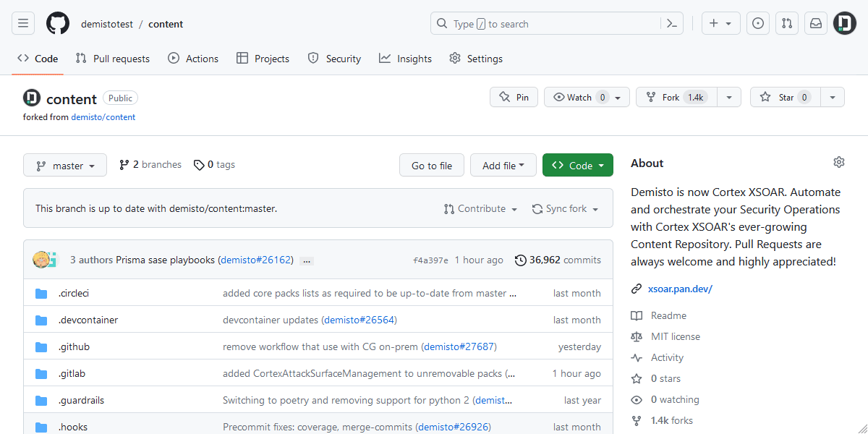Screen dimensions: 868x434
Task: Go to GitHub homepage via Octocat logo
Action: (x=58, y=24)
